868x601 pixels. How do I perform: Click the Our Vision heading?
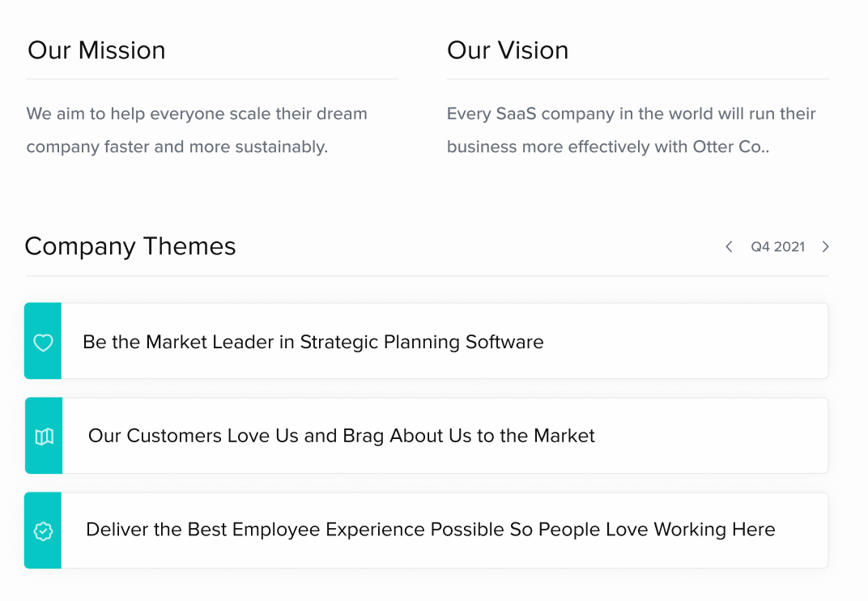click(508, 50)
